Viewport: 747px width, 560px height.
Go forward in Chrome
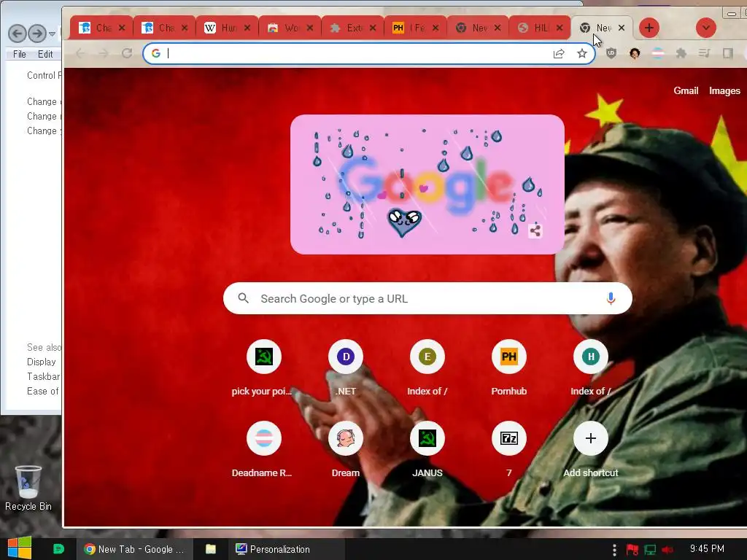click(104, 53)
